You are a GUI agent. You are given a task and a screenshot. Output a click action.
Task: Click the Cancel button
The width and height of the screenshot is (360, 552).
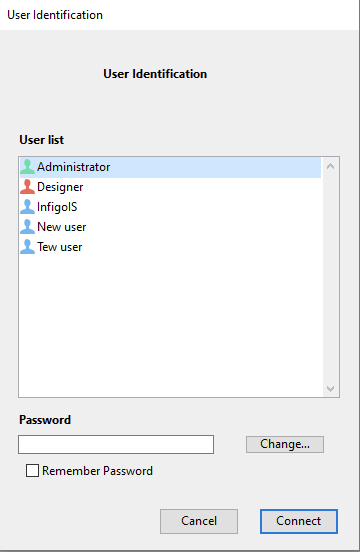coord(199,521)
